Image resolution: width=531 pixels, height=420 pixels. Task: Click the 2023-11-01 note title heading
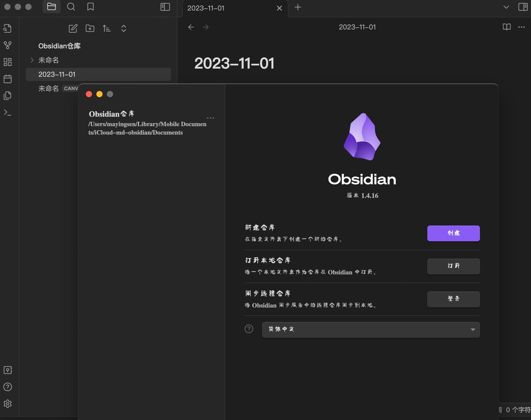[x=235, y=63]
